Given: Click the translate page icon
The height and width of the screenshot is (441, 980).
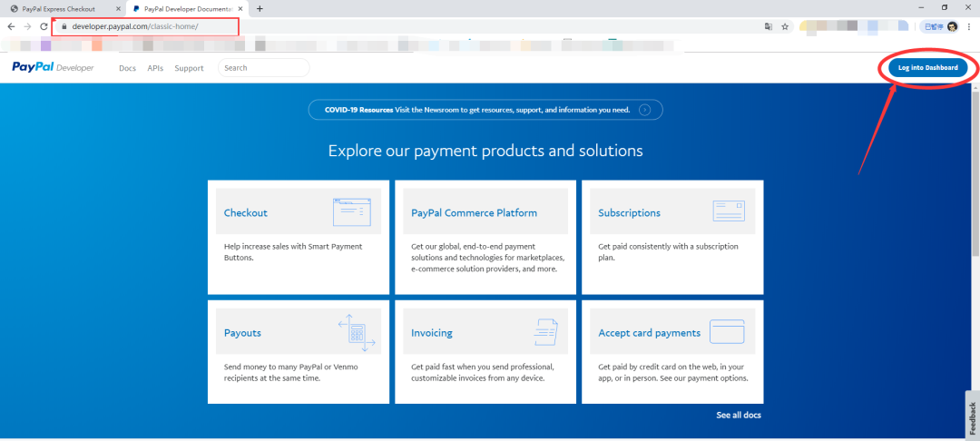Looking at the screenshot, I should [x=769, y=27].
